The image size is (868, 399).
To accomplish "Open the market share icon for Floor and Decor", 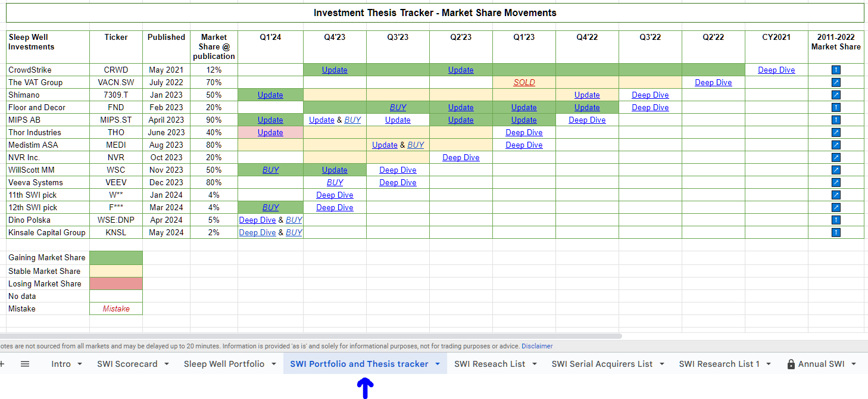I will click(836, 108).
